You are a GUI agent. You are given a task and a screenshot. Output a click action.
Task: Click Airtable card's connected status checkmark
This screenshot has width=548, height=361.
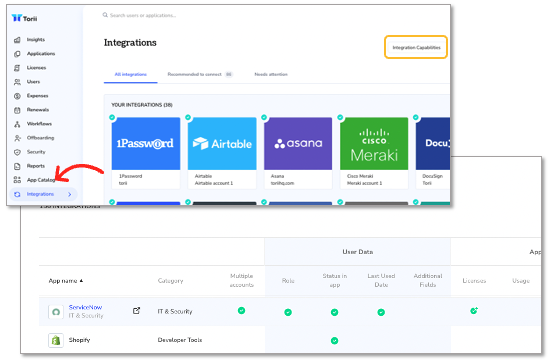pyautogui.click(x=188, y=117)
